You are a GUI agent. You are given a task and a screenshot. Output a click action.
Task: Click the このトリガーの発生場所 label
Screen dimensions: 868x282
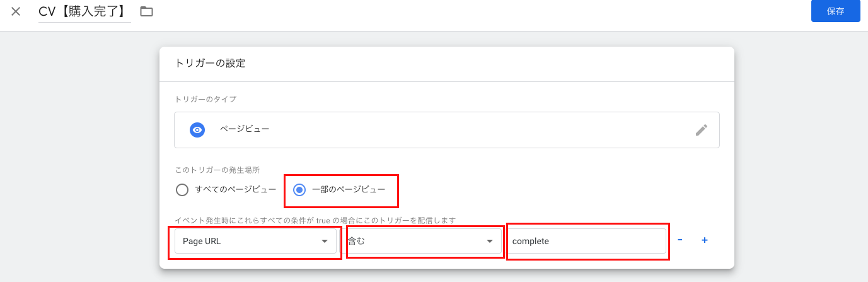pos(217,170)
